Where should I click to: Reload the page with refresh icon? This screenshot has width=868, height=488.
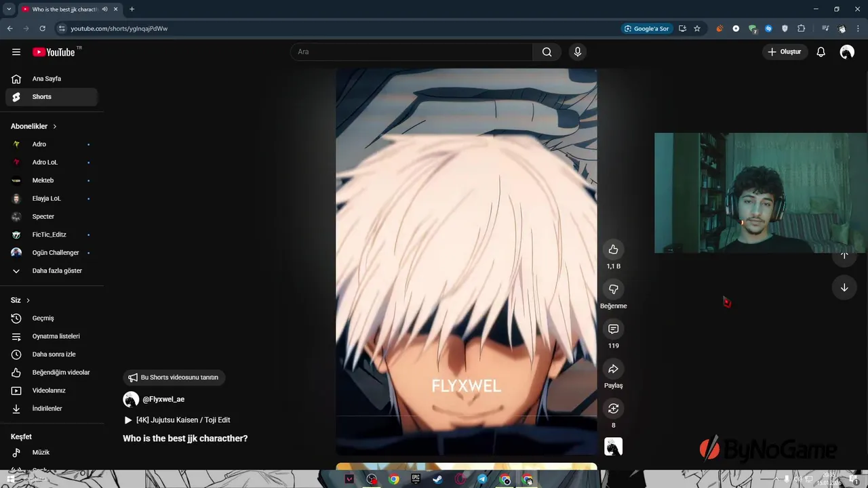42,28
